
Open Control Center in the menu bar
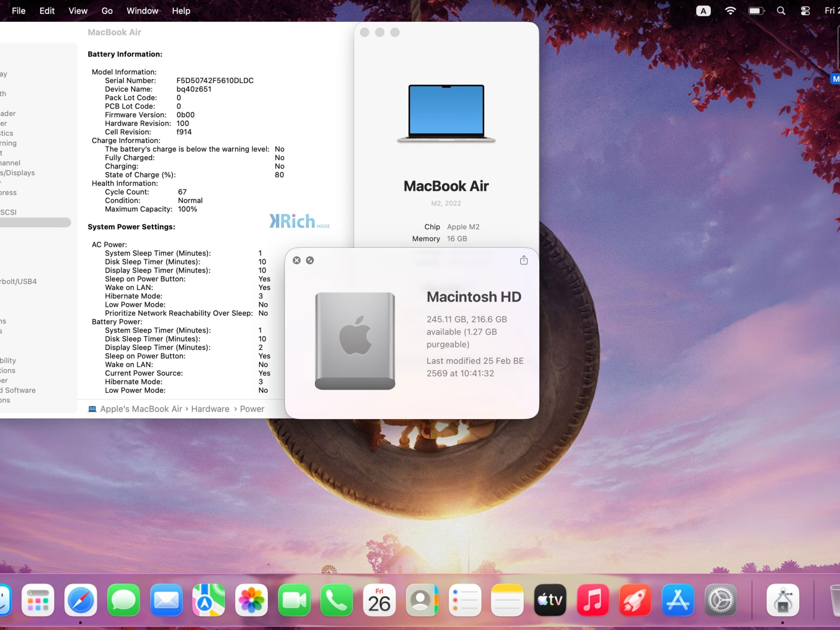coord(806,10)
